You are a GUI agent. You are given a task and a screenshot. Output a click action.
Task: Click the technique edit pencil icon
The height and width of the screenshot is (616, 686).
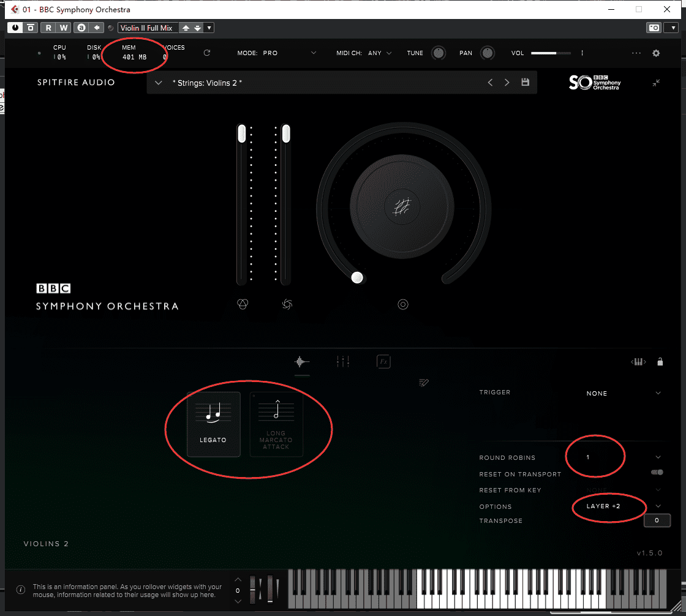click(423, 383)
